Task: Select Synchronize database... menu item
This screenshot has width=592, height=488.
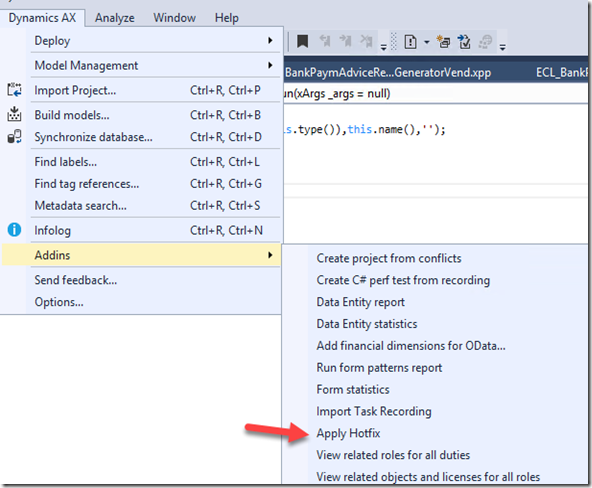Action: (155, 137)
